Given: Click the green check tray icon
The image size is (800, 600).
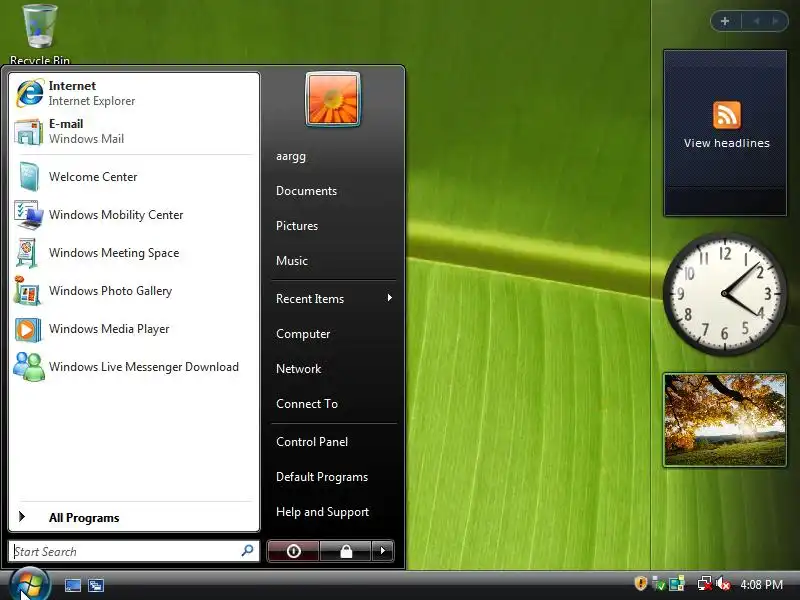Looking at the screenshot, I should point(659,584).
